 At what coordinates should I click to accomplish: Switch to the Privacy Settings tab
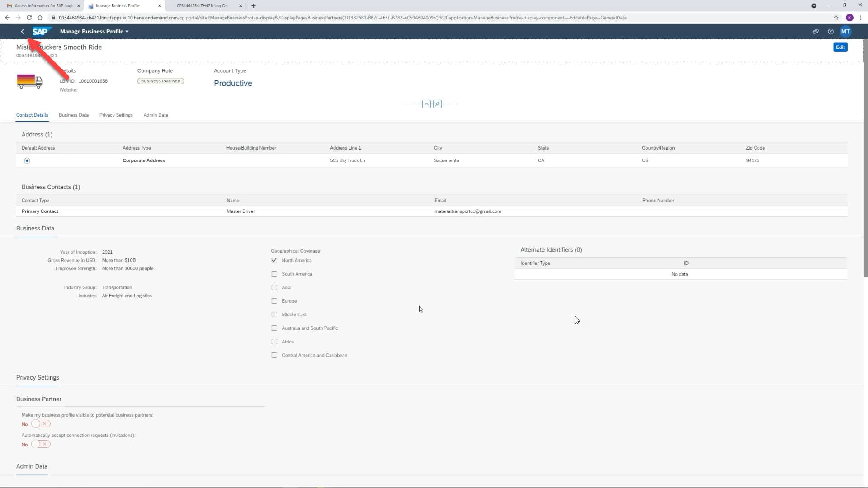tap(116, 115)
